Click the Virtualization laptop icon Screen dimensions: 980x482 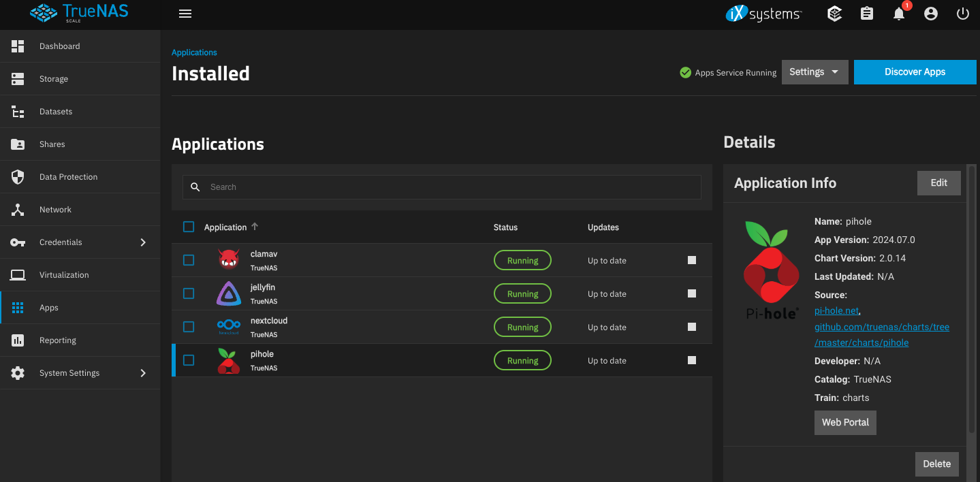coord(18,275)
